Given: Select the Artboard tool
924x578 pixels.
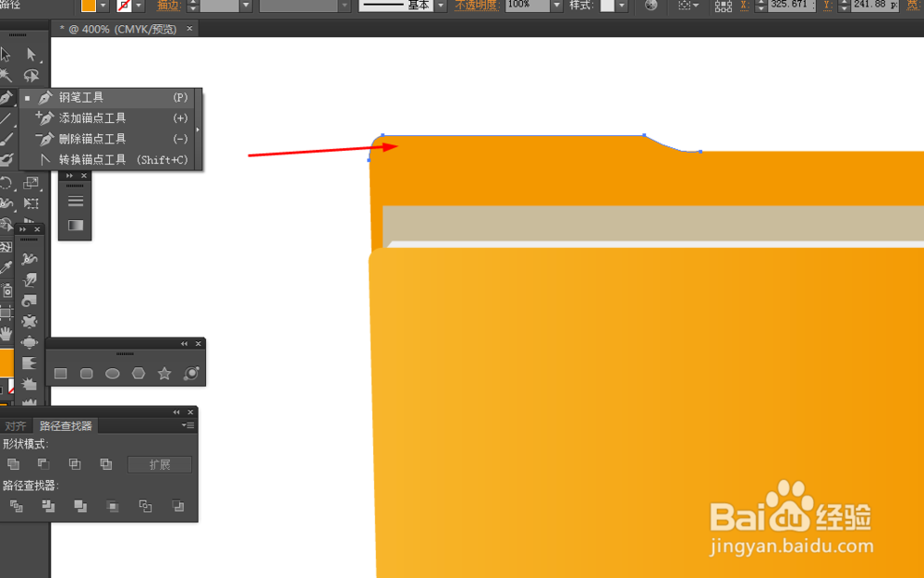Looking at the screenshot, I should click(6, 312).
